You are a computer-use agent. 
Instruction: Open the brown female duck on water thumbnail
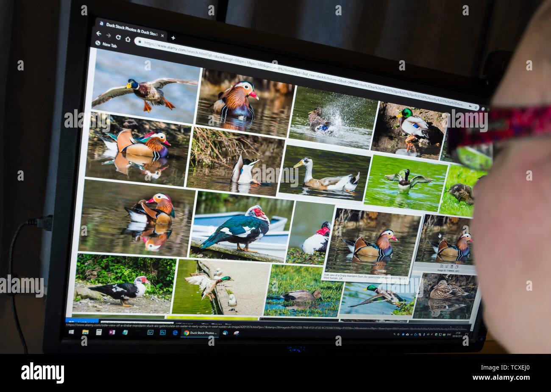point(445,296)
